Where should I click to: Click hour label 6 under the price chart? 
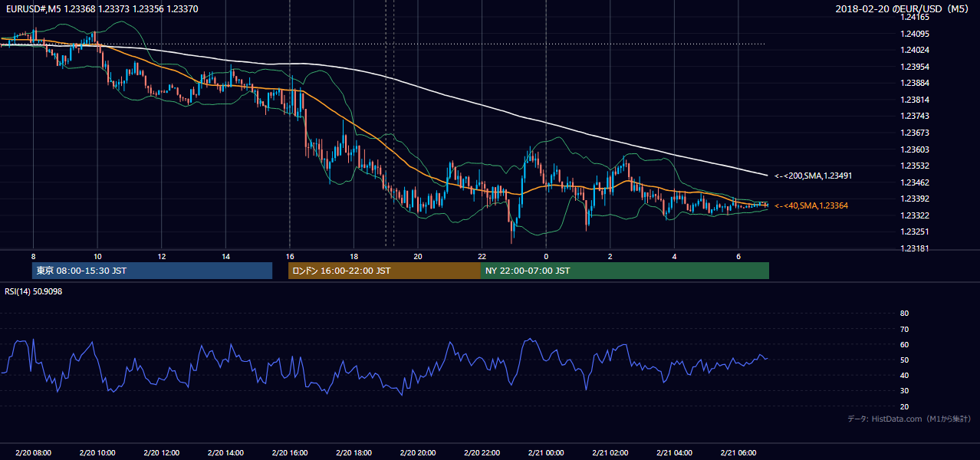pyautogui.click(x=738, y=255)
